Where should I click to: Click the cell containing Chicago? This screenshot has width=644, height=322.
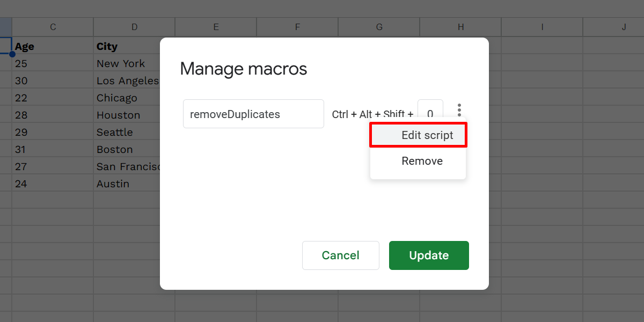tap(117, 98)
